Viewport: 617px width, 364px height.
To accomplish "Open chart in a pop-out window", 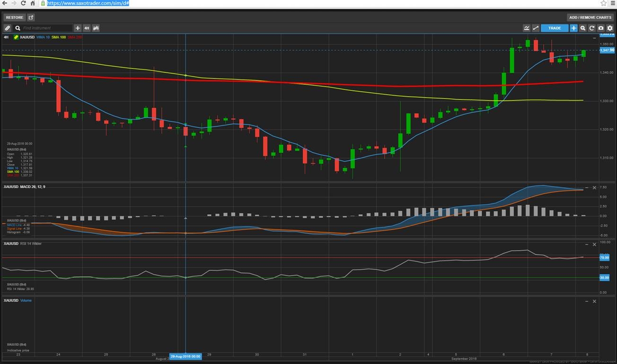I will pyautogui.click(x=31, y=17).
